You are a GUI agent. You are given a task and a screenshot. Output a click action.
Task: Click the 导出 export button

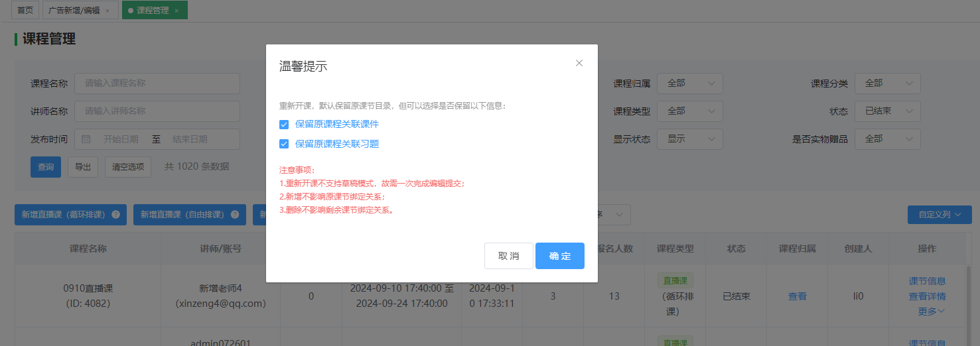click(83, 167)
